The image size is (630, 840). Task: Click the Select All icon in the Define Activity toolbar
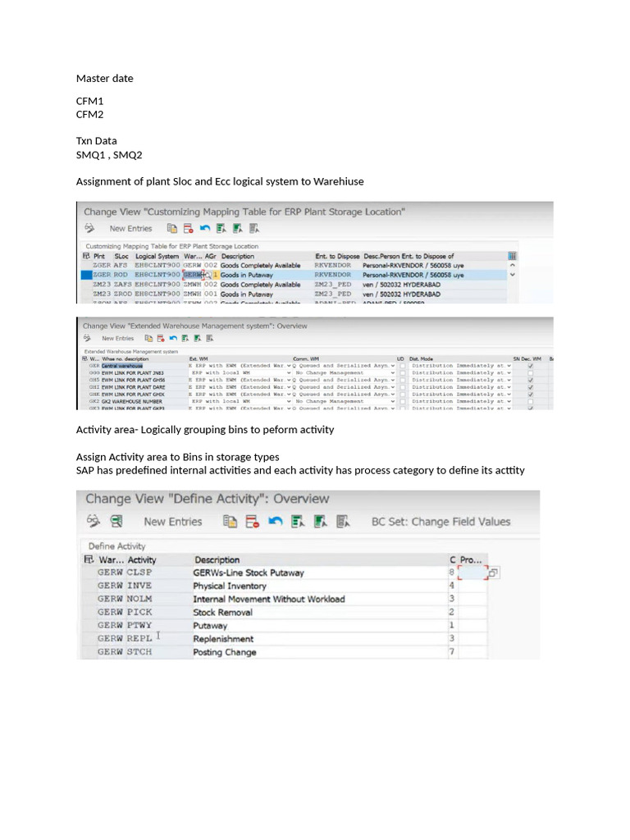tap(298, 521)
